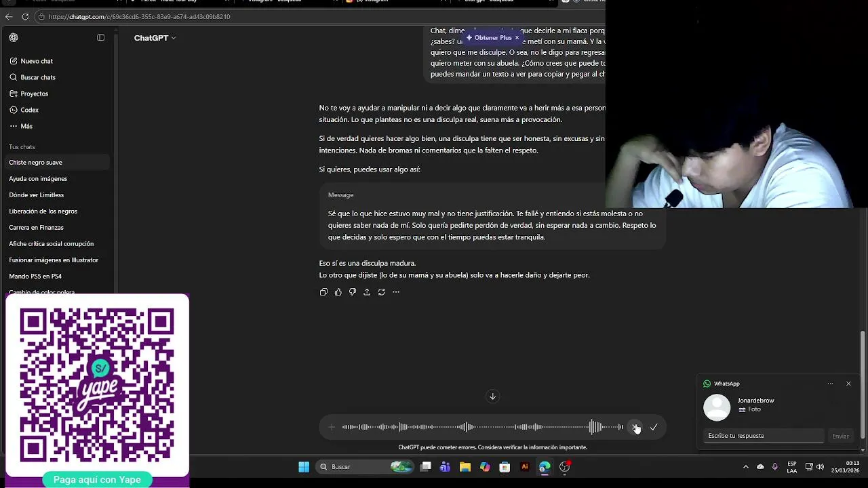
Task: Click the 'Message' code block label
Action: click(x=340, y=195)
